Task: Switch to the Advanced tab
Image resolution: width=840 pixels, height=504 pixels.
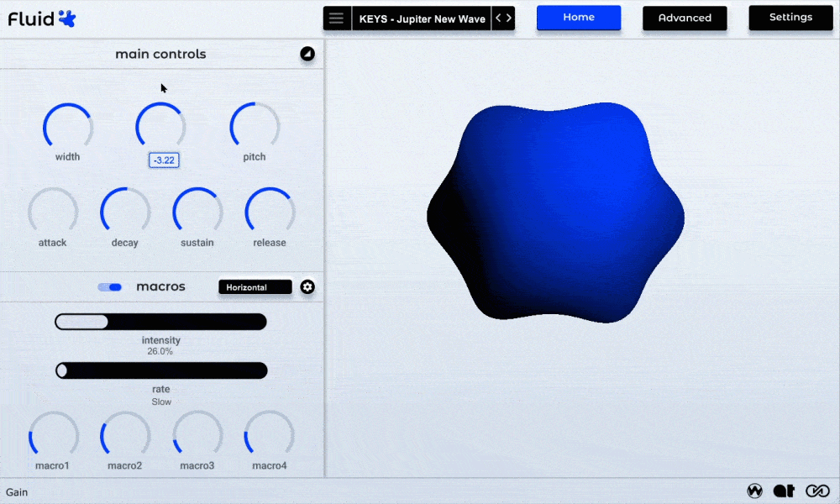Action: (685, 18)
